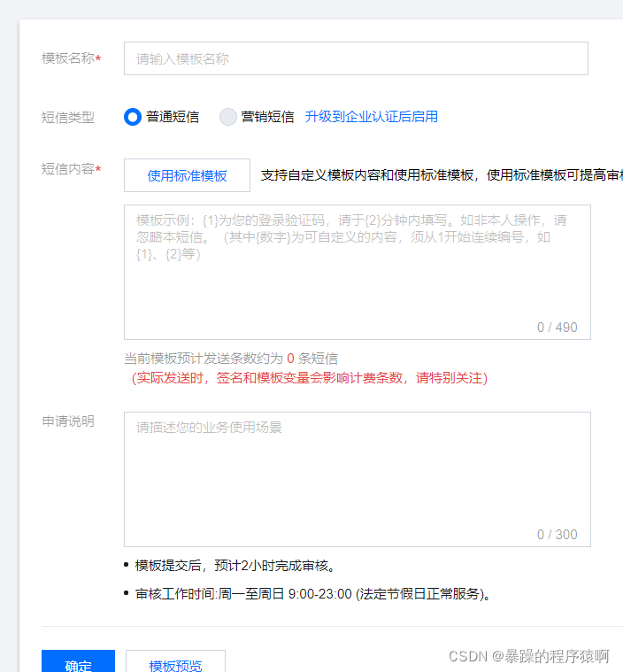Screen dimensions: 623x672
Task: Click the 短信内容 label
Action: click(x=71, y=169)
